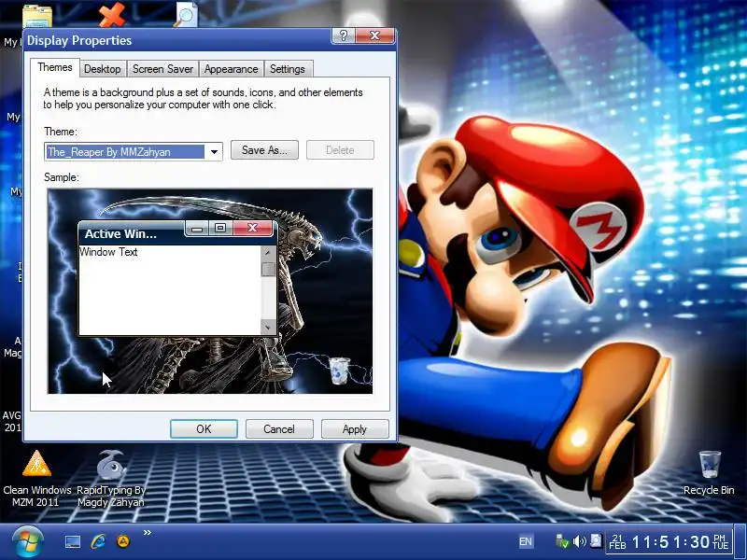Image resolution: width=747 pixels, height=560 pixels.
Task: Switch to the Desktop tab
Action: (103, 69)
